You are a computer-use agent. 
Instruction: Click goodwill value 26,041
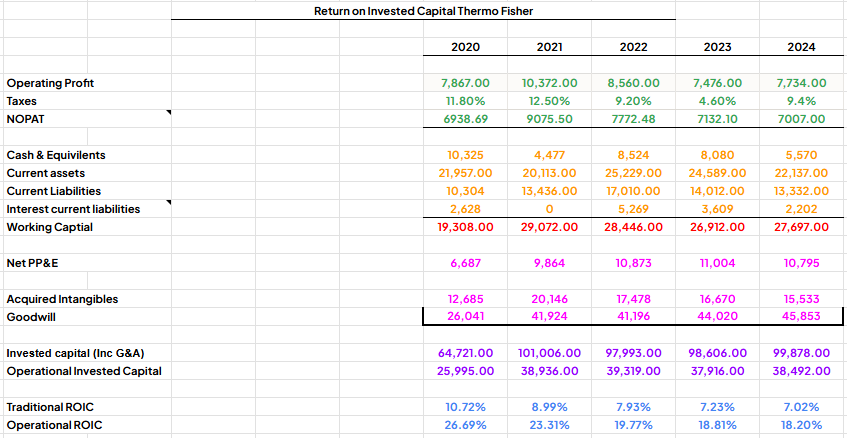(465, 317)
